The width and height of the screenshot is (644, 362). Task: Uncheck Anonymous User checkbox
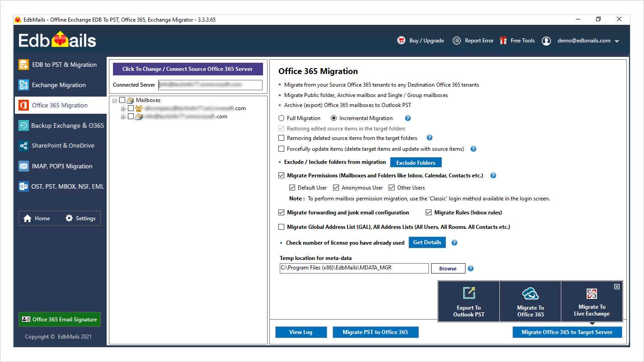[336, 188]
